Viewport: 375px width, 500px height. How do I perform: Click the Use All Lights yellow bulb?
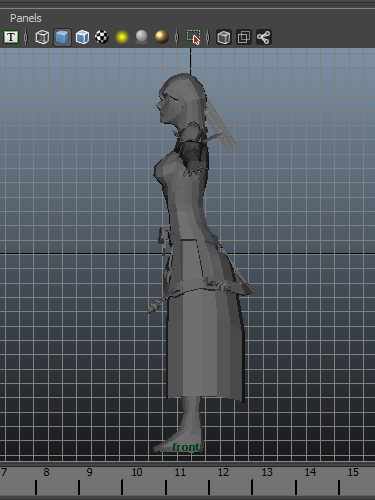(x=122, y=37)
